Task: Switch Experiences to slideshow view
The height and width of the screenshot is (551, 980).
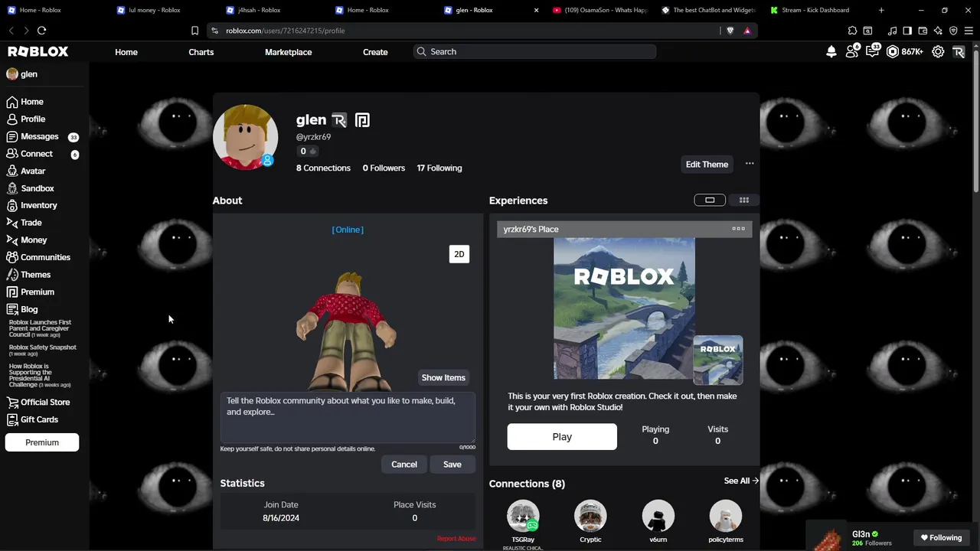Action: pos(710,200)
